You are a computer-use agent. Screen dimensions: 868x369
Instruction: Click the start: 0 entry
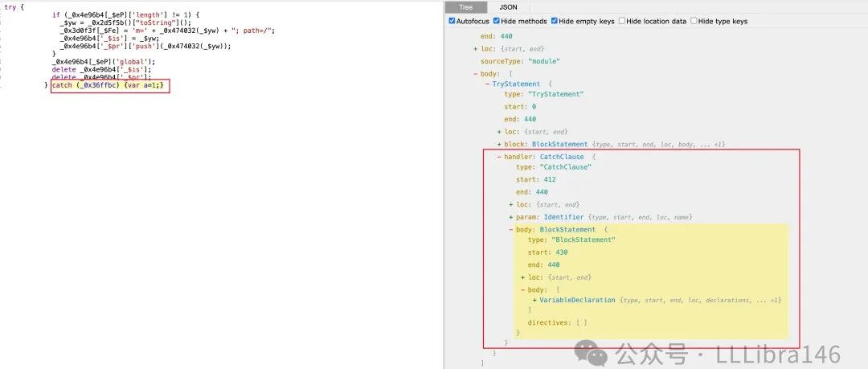pyautogui.click(x=520, y=106)
